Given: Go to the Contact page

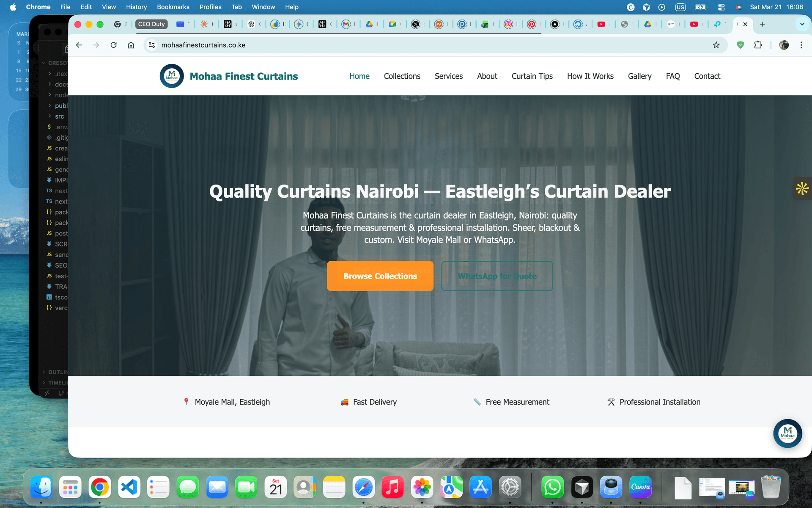Looking at the screenshot, I should (707, 76).
